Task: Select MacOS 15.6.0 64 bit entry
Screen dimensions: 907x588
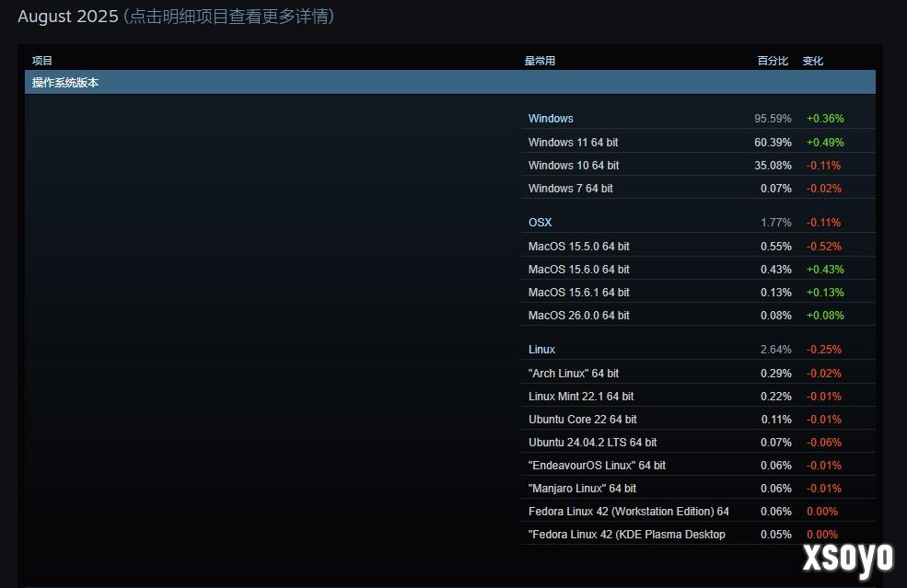Action: click(698, 270)
